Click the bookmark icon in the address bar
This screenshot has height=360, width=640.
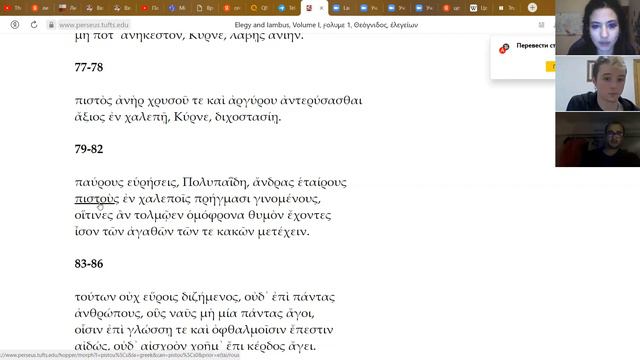coord(541,25)
